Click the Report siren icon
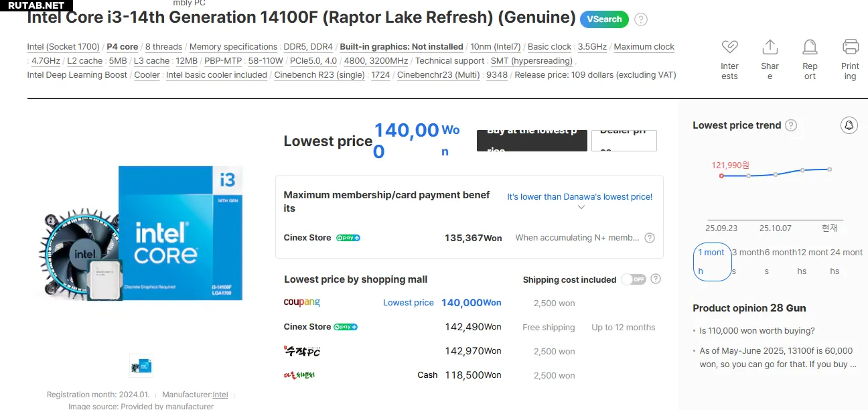 click(x=810, y=48)
